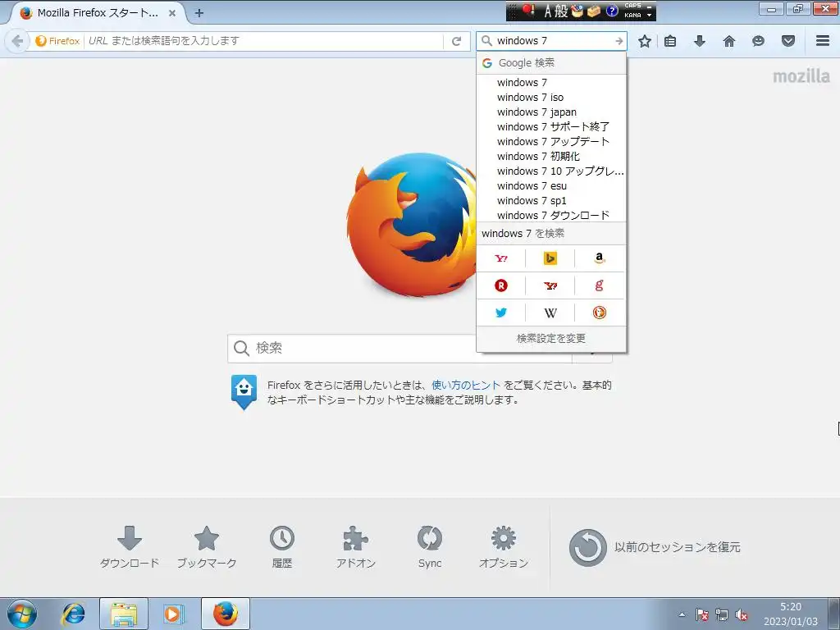This screenshot has height=630, width=840.
Task: Toggle KANA lock on IME bar
Action: [632, 16]
